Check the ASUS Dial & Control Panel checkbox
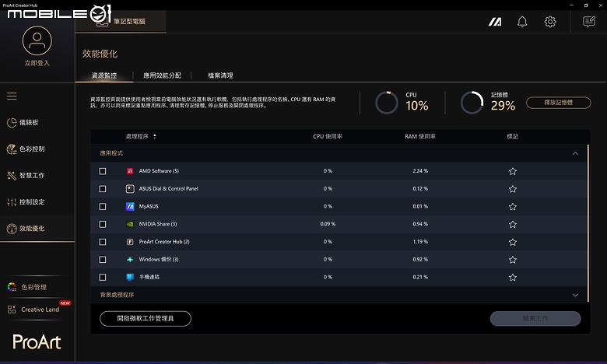Screen dimensions: 607x364 [103, 189]
